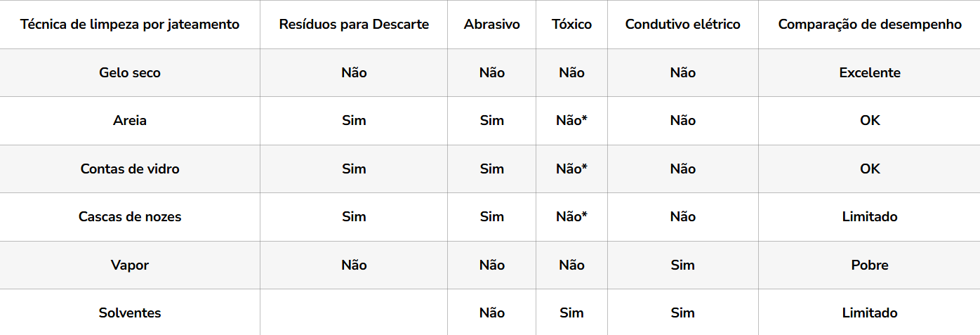
Task: Select the empty Resíduos cell for Solventes
Action: [x=354, y=313]
